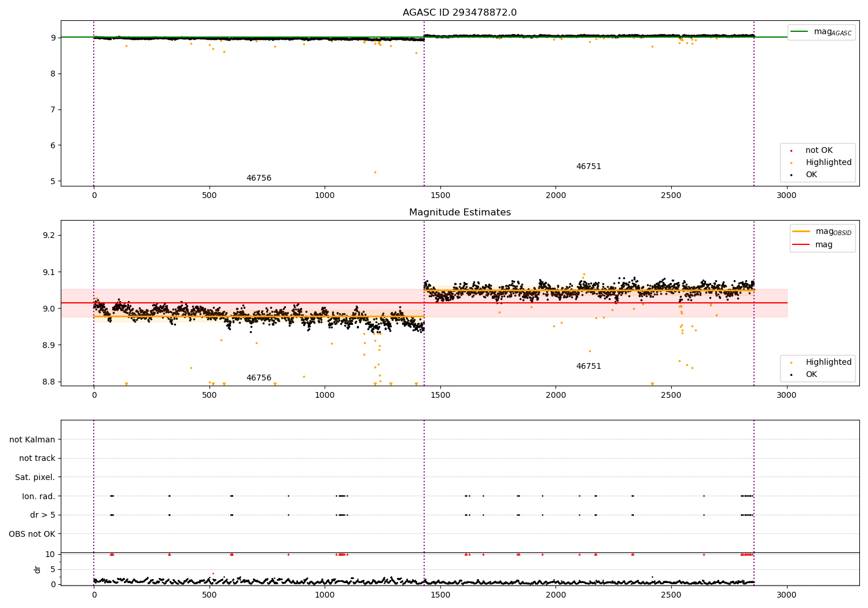Image resolution: width=868 pixels, height=608 pixels.
Task: Select the '10' tick on the dr axis
Action: pyautogui.click(x=50, y=554)
